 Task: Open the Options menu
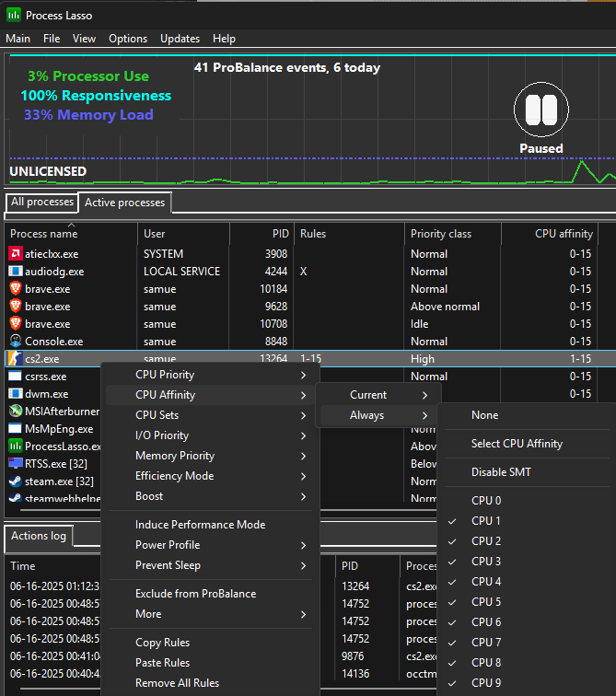128,39
